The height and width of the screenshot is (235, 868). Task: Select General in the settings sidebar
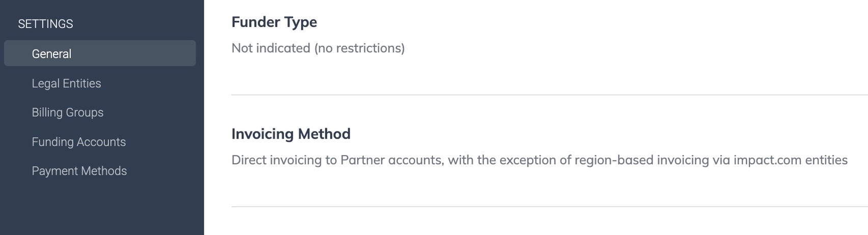click(51, 54)
